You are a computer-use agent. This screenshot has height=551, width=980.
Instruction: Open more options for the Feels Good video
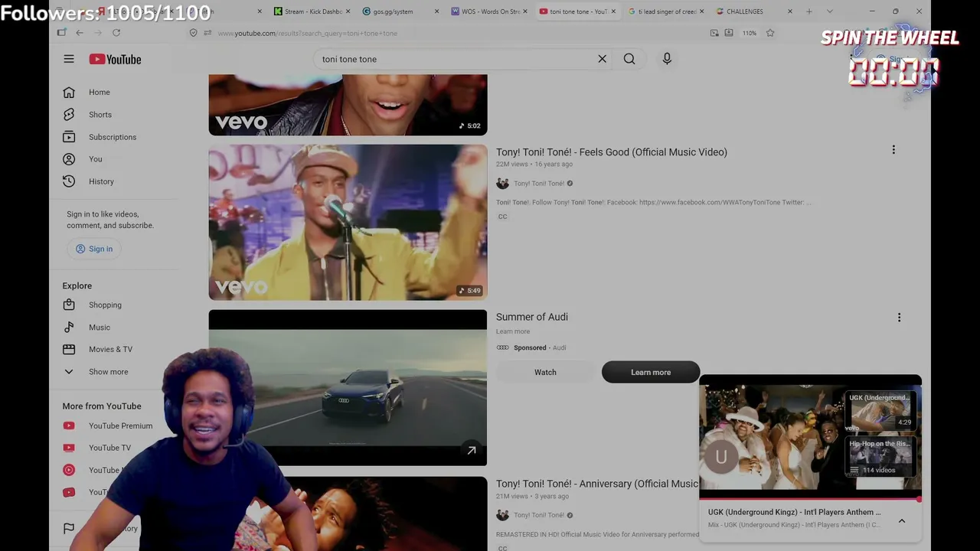[893, 150]
